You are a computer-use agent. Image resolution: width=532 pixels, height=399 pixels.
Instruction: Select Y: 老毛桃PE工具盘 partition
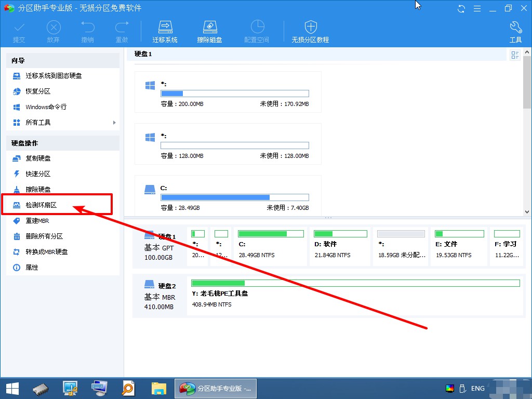pos(355,296)
